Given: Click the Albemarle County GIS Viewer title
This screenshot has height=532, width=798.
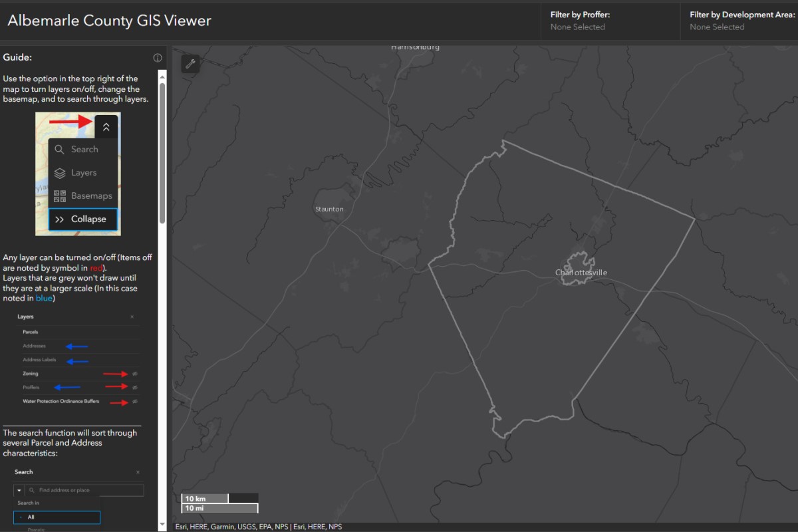Looking at the screenshot, I should pyautogui.click(x=109, y=21).
